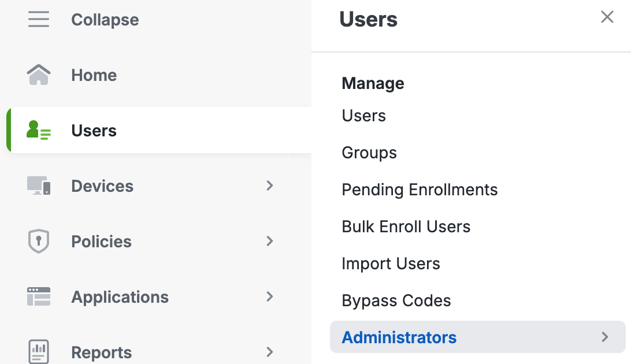Click the hamburger Collapse menu icon

tap(39, 20)
